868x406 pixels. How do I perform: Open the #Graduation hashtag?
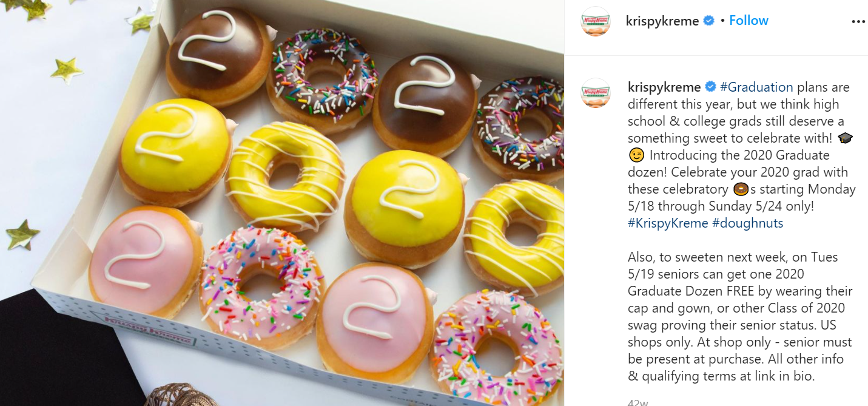pos(756,87)
